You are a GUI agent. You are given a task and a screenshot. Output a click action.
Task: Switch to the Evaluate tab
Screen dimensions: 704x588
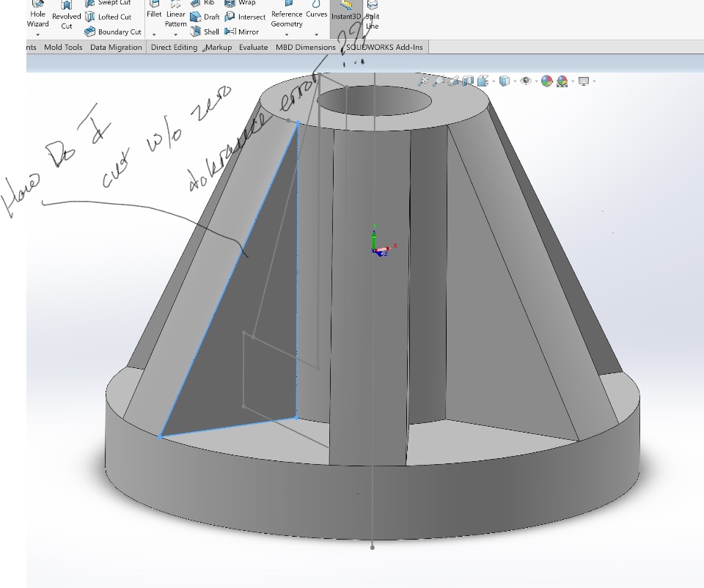tap(253, 47)
